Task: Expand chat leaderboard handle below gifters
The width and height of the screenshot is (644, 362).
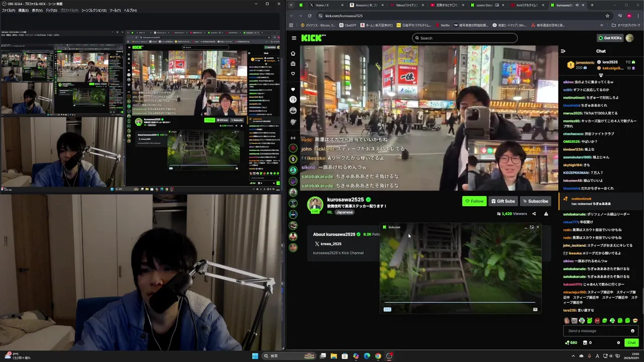Action: (x=601, y=75)
